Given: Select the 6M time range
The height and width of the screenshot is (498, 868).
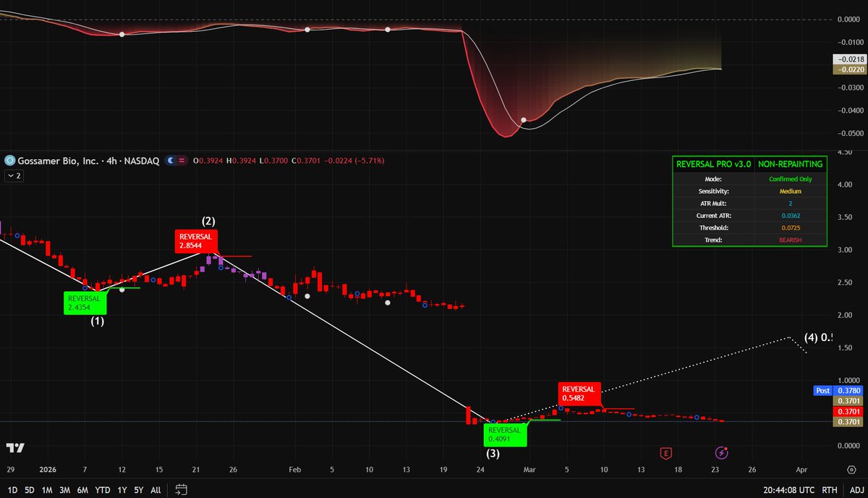Looking at the screenshot, I should pos(83,490).
